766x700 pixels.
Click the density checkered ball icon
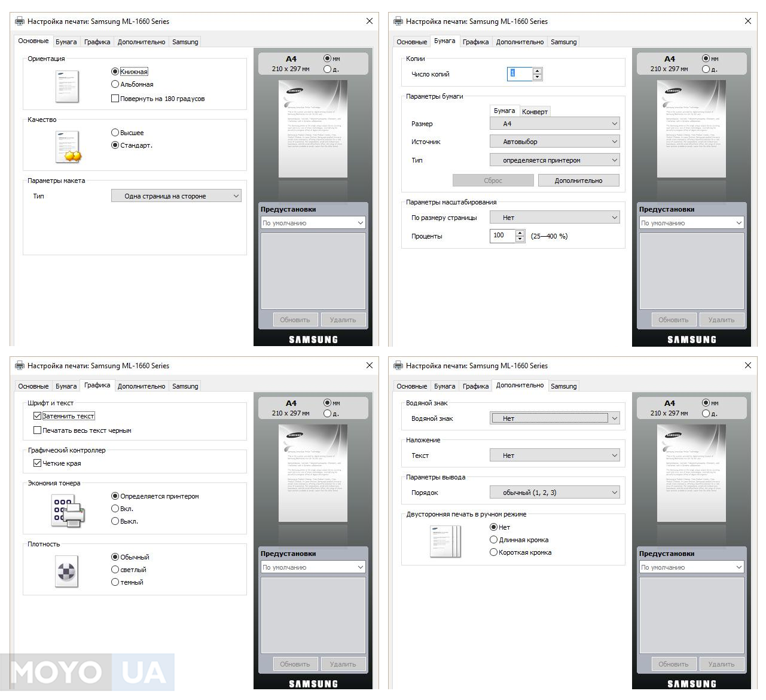click(66, 571)
